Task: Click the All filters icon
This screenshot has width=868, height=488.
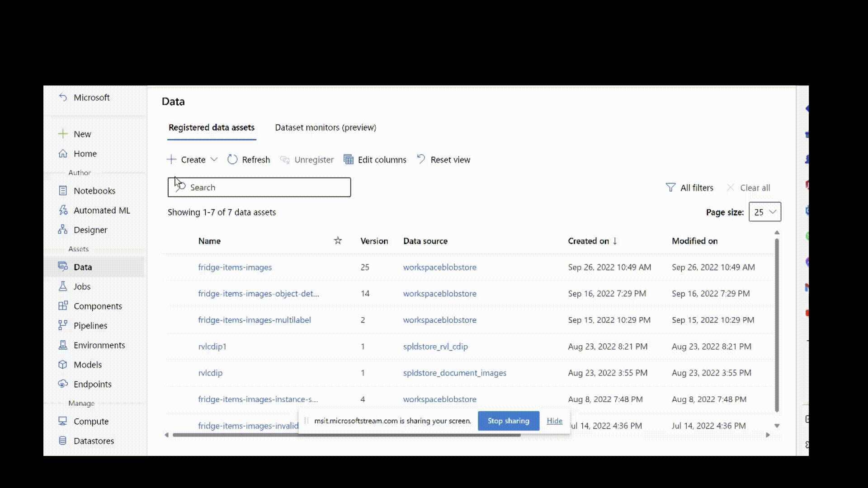Action: [x=671, y=187]
